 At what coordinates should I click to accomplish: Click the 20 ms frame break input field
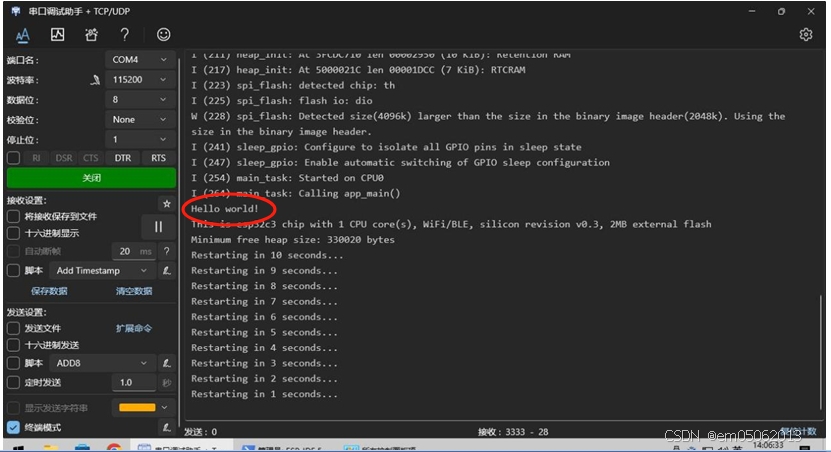(134, 251)
